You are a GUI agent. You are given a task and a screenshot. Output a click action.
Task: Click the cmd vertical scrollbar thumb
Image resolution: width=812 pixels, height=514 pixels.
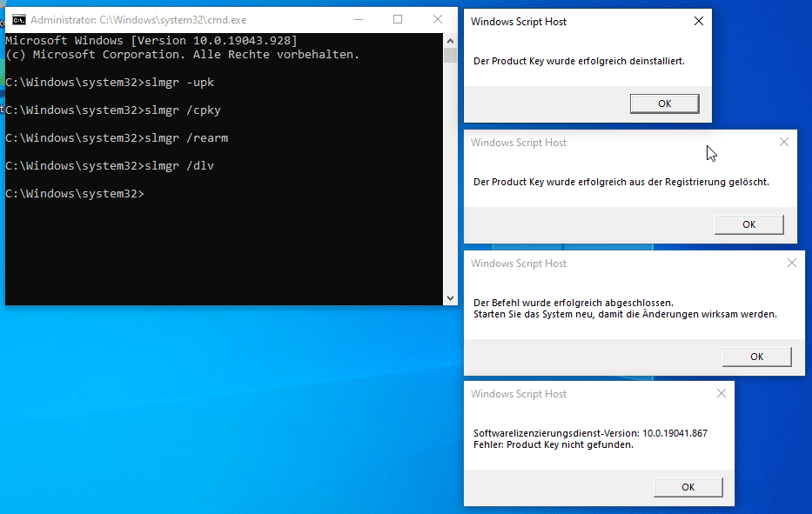coord(450,55)
